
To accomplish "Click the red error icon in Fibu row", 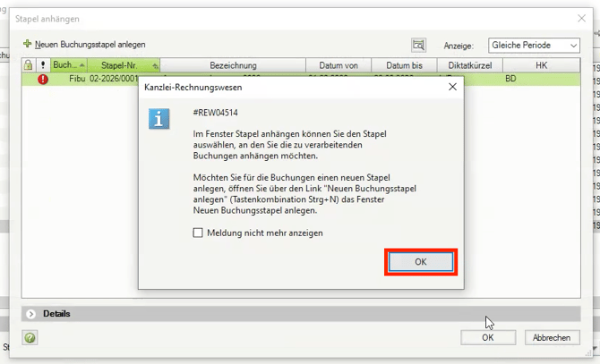I will point(42,79).
